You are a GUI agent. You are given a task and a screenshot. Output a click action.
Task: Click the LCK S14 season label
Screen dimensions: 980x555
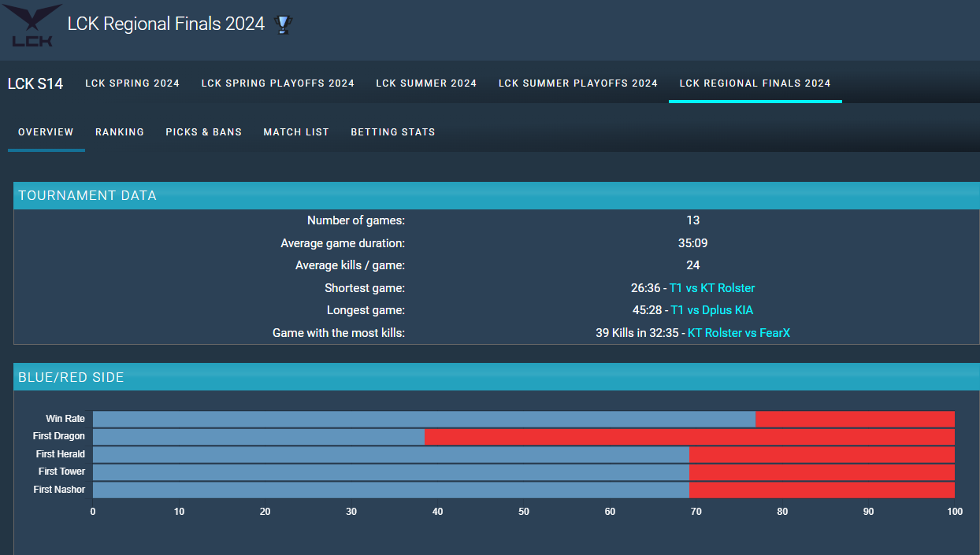pos(35,83)
